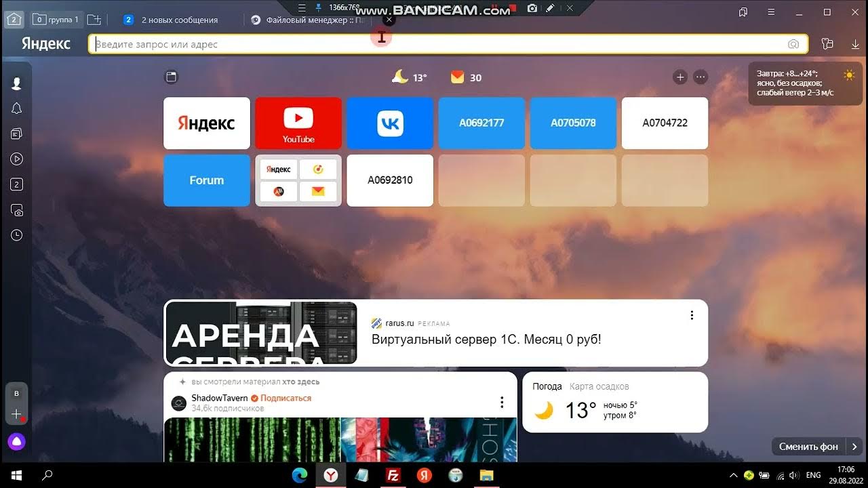868x488 pixels.
Task: Add a new site tile with plus
Action: [x=680, y=77]
